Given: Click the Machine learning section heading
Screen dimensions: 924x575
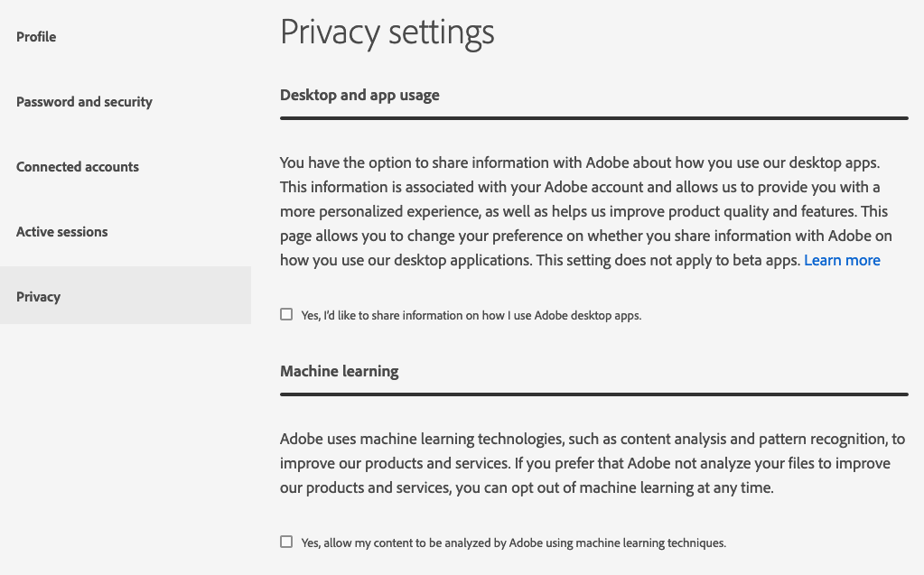Looking at the screenshot, I should [x=339, y=371].
